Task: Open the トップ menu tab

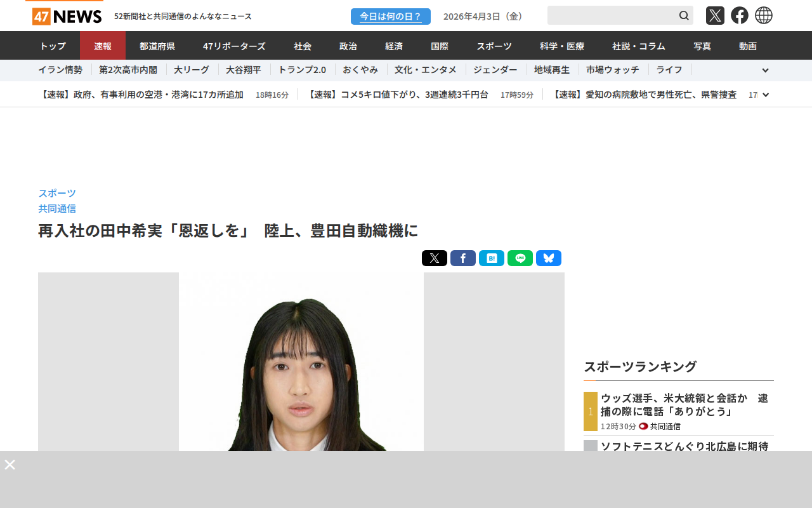Action: [x=52, y=46]
